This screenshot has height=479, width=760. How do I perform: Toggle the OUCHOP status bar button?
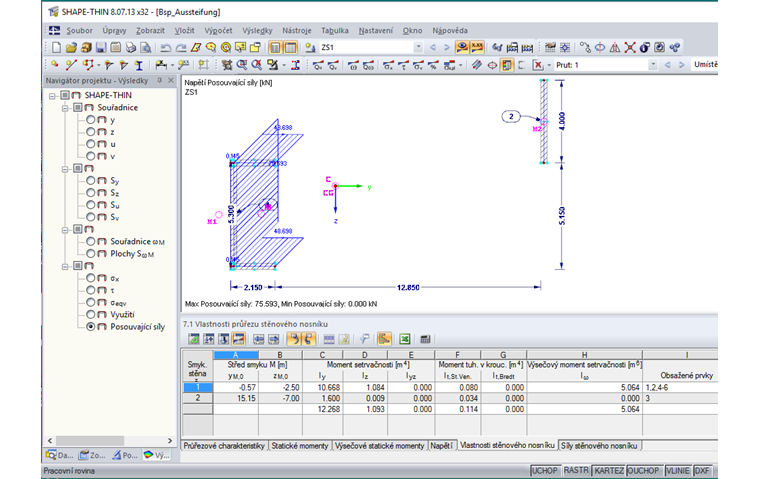pyautogui.click(x=643, y=470)
